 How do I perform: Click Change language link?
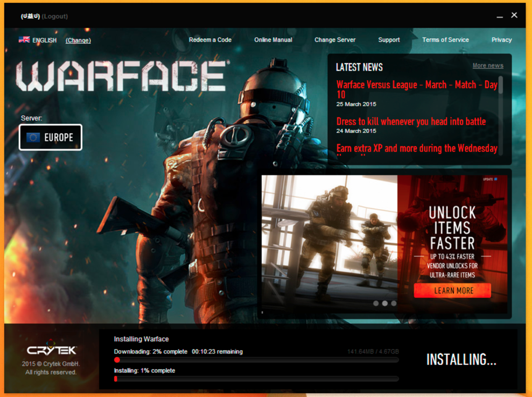click(x=78, y=40)
